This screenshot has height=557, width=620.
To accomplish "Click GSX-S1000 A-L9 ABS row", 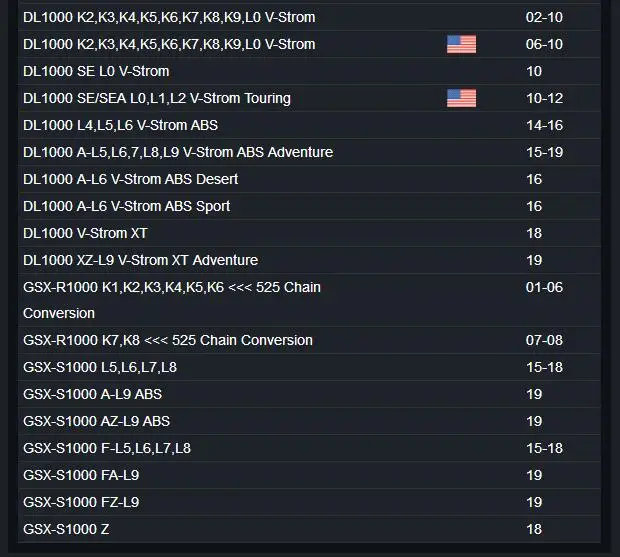I will click(x=92, y=394).
